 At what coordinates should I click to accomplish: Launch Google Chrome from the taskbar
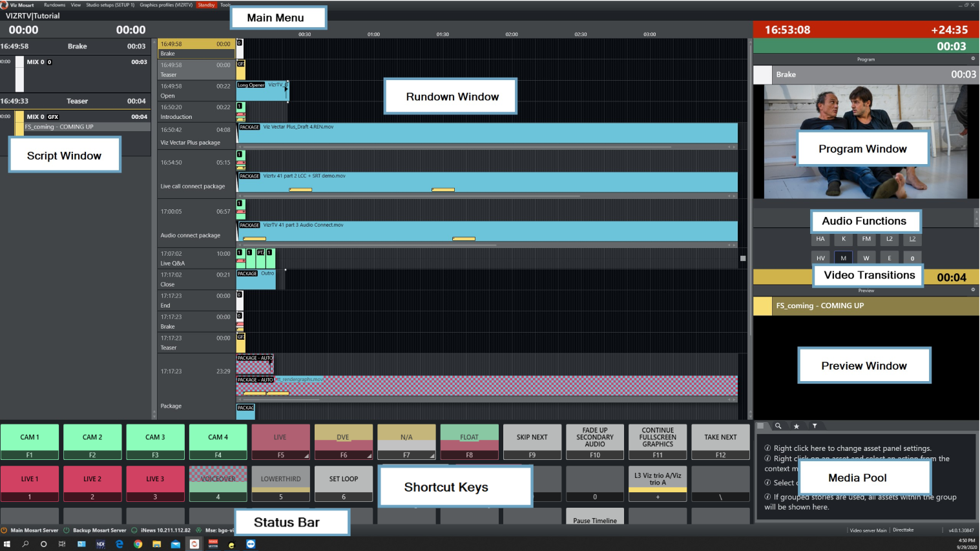[138, 544]
